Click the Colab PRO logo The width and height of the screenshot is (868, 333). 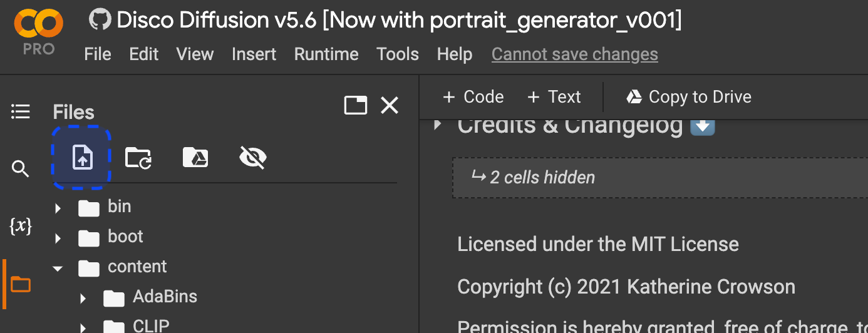click(x=38, y=33)
